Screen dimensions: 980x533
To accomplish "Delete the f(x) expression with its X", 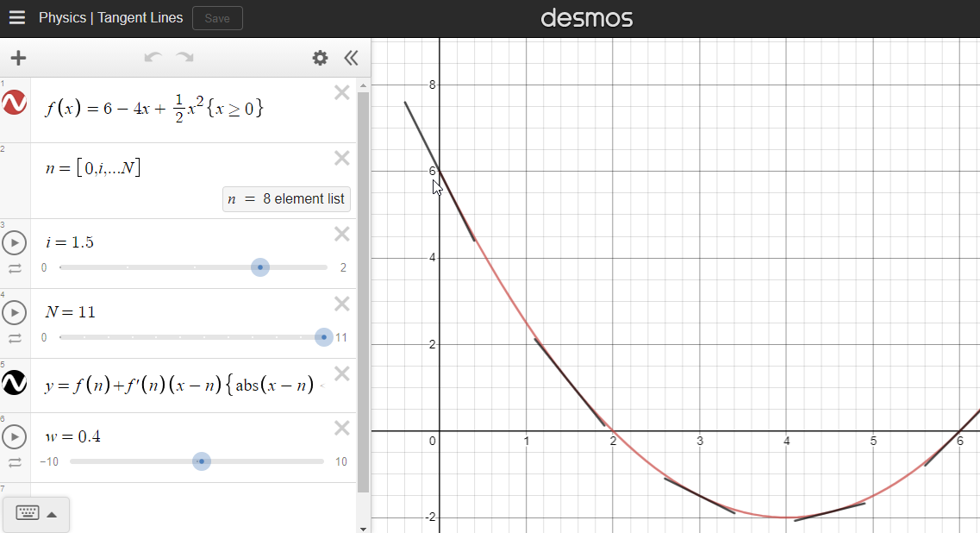I will pyautogui.click(x=341, y=92).
